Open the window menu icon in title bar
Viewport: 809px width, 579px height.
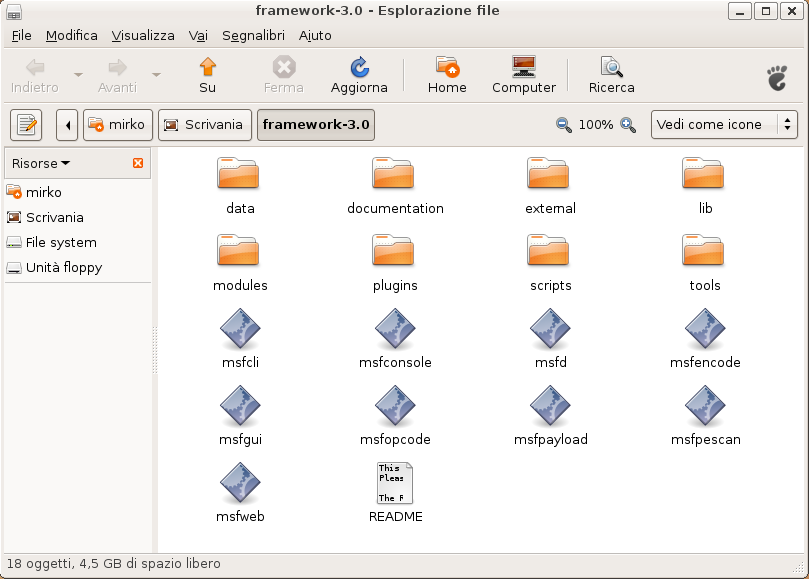pyautogui.click(x=14, y=12)
